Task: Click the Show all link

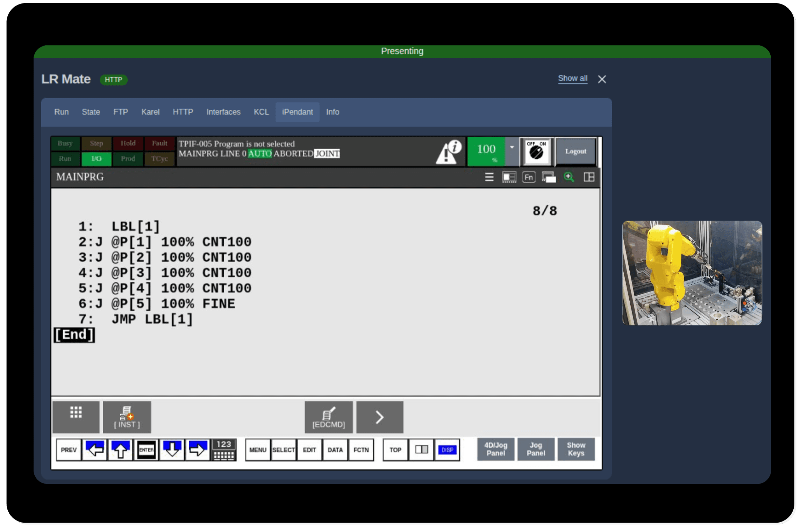Action: point(572,78)
